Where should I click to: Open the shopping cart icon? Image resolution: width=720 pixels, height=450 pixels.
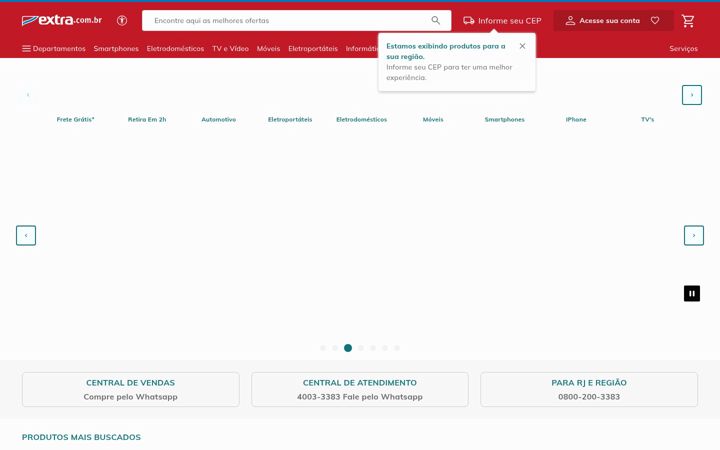pos(687,21)
